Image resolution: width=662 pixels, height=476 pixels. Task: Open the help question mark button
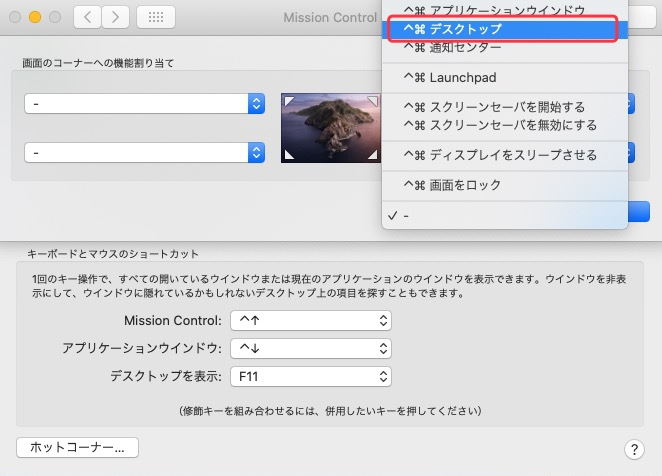(x=634, y=449)
